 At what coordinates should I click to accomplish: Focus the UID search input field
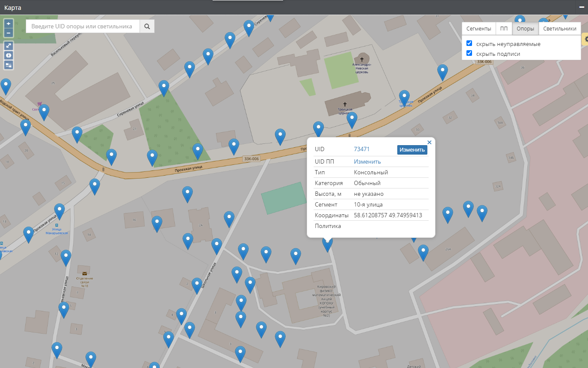[82, 26]
